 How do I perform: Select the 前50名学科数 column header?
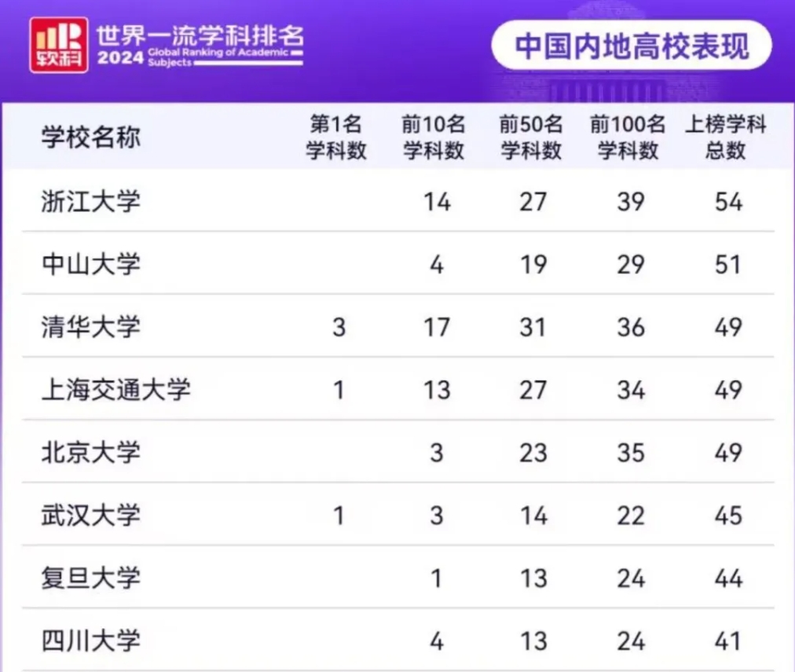[x=531, y=137]
